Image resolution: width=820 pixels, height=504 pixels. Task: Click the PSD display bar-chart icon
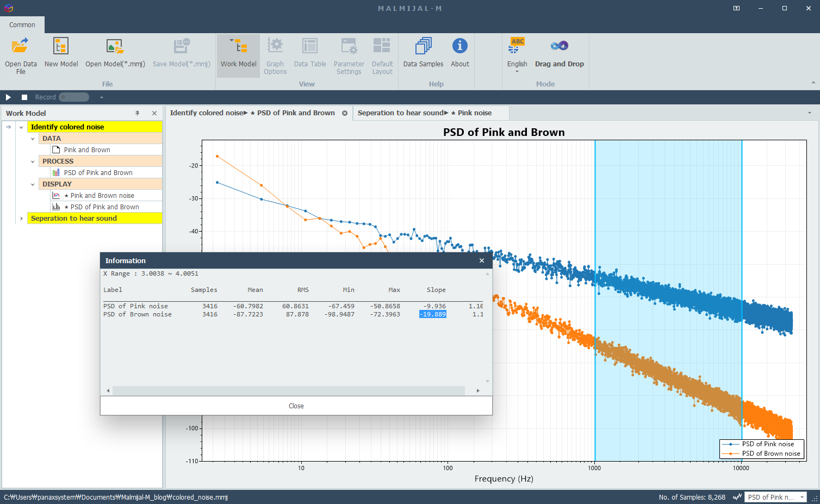pyautogui.click(x=56, y=207)
